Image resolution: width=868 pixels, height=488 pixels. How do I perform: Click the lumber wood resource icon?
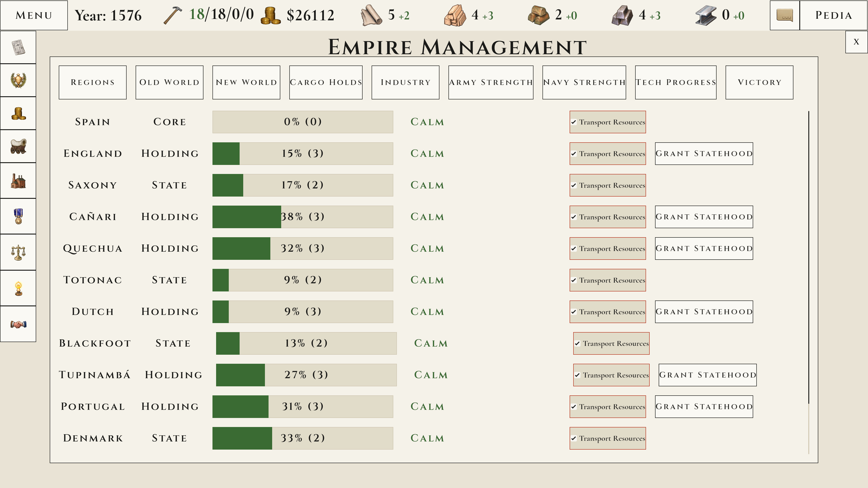pos(455,16)
